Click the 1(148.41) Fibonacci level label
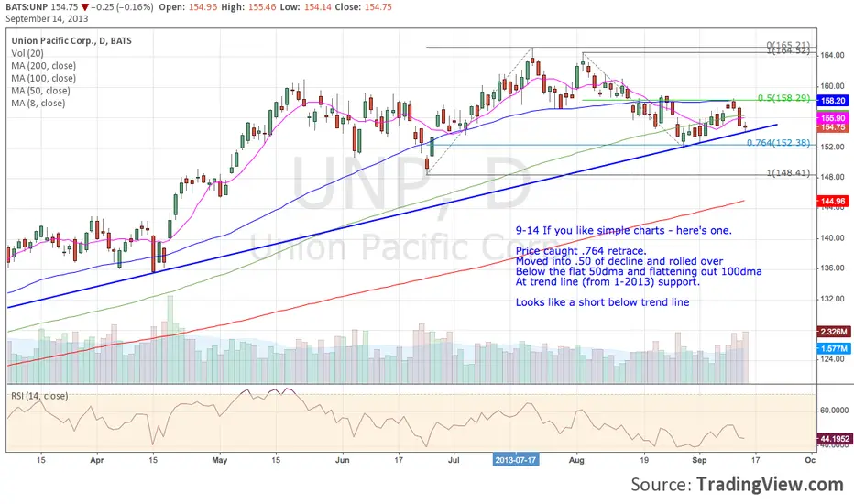854x504 pixels. click(x=788, y=173)
